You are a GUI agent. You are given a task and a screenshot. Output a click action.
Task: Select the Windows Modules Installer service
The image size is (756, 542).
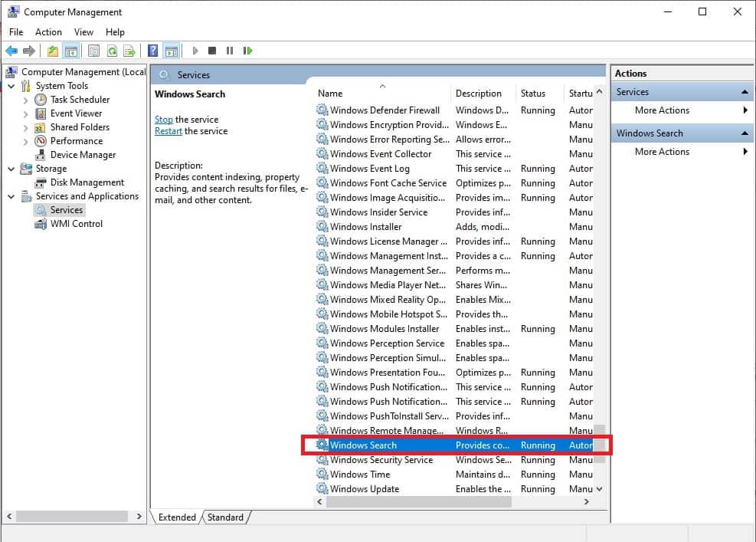click(455, 329)
